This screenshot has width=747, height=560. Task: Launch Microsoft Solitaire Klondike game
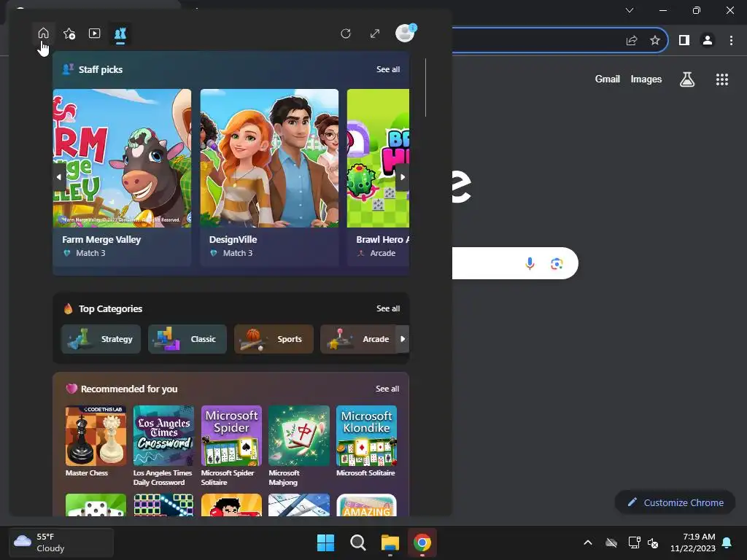[366, 441]
